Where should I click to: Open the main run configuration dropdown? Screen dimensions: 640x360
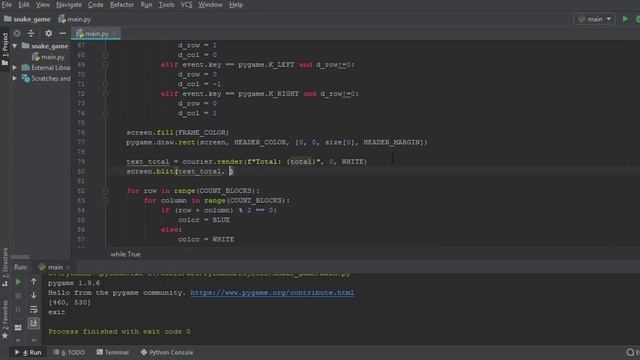pyautogui.click(x=594, y=19)
